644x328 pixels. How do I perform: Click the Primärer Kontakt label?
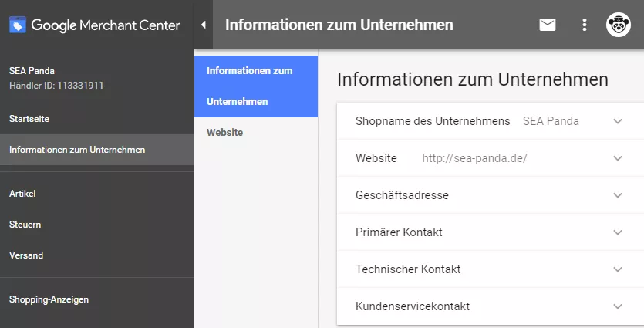[x=399, y=232]
